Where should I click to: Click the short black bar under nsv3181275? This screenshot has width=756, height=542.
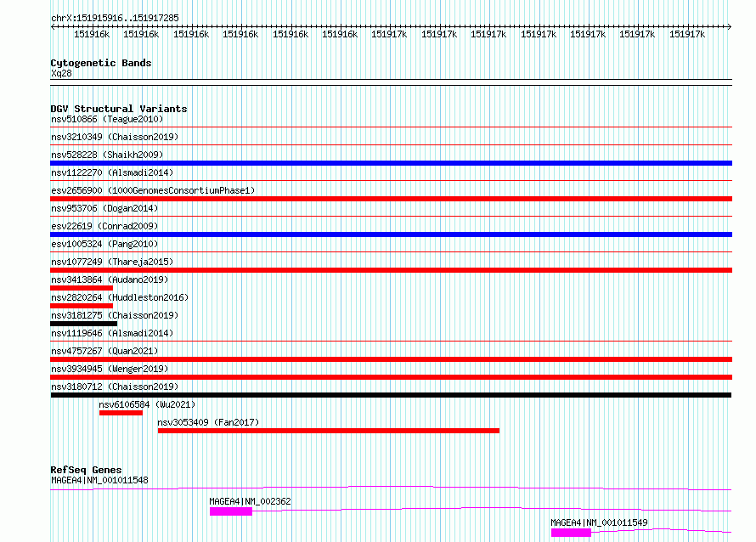tap(84, 324)
